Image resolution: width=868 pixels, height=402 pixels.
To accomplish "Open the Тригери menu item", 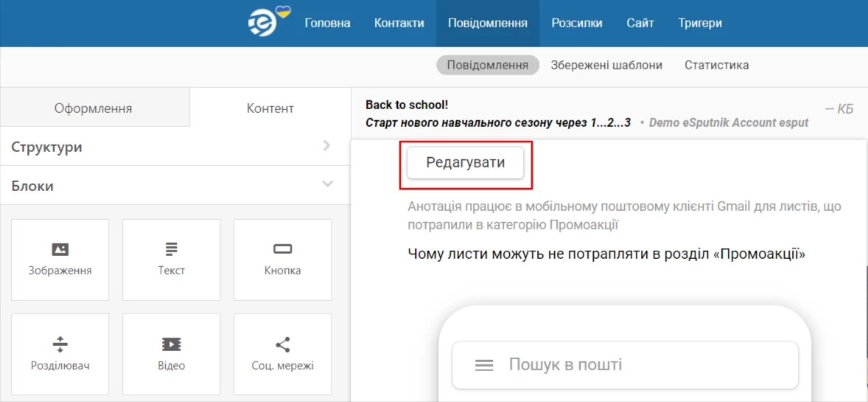I will click(x=700, y=24).
